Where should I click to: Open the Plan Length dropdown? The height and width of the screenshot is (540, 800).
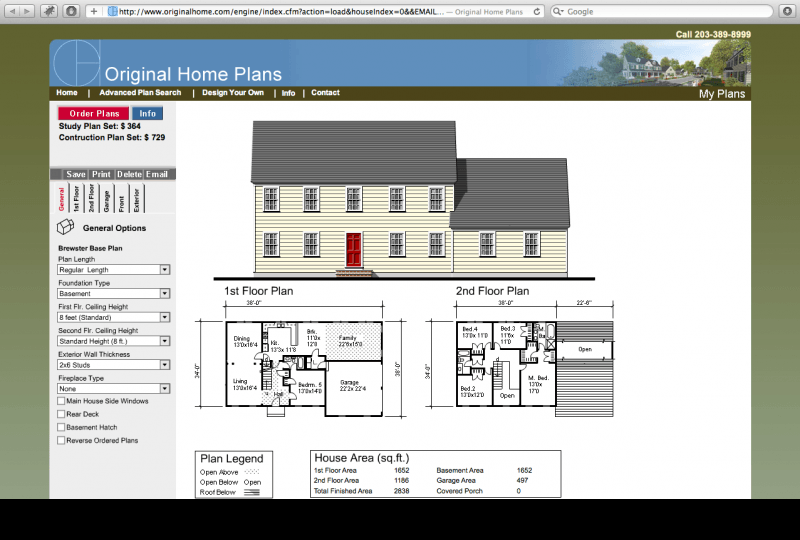114,269
